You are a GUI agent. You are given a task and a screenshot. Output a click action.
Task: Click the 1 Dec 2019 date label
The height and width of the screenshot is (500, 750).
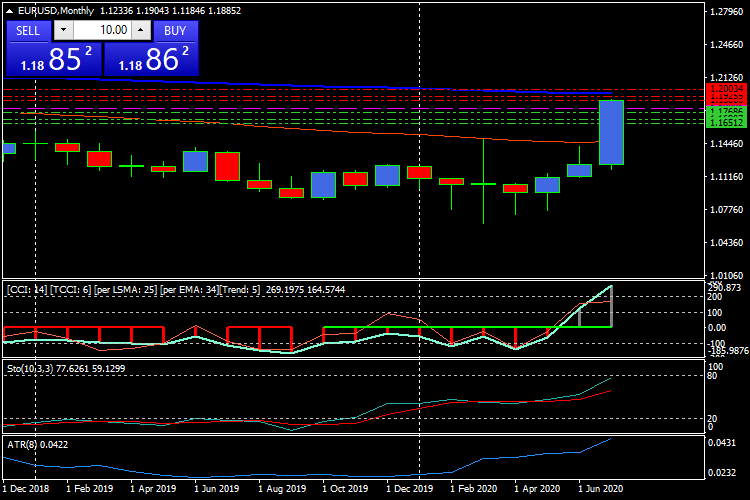(410, 489)
